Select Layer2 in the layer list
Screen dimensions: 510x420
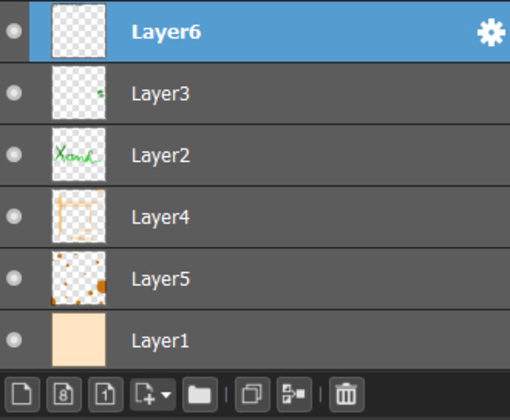[x=255, y=155]
